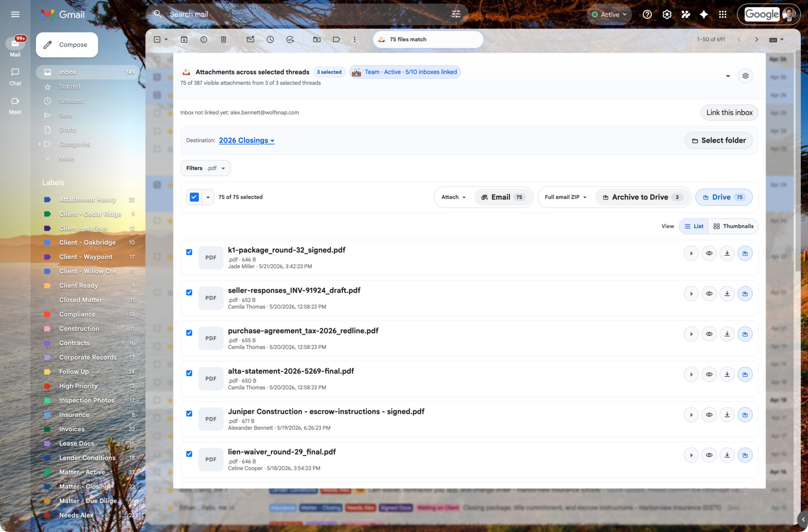
Task: Download alta-statement-2026-5269-final.pdf
Action: point(727,375)
